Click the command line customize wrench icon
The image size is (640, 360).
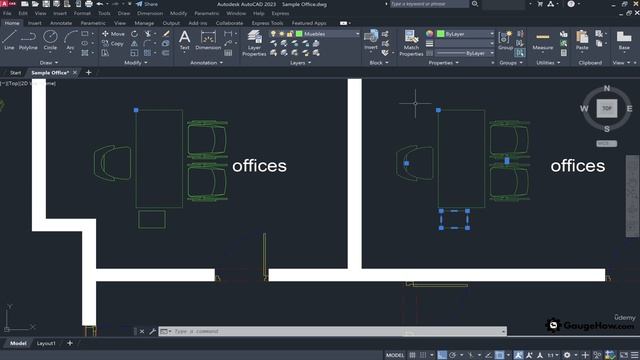(152, 331)
